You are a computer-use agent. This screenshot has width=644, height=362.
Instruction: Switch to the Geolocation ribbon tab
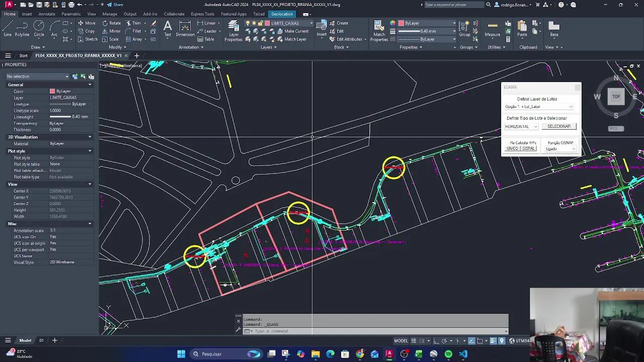click(282, 14)
